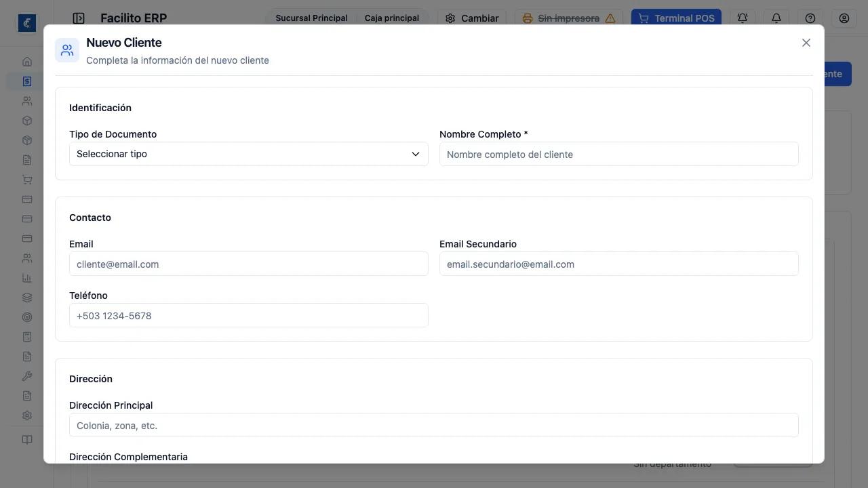Open the Terminal POS button
Screen dimensions: 868x488
point(676,18)
